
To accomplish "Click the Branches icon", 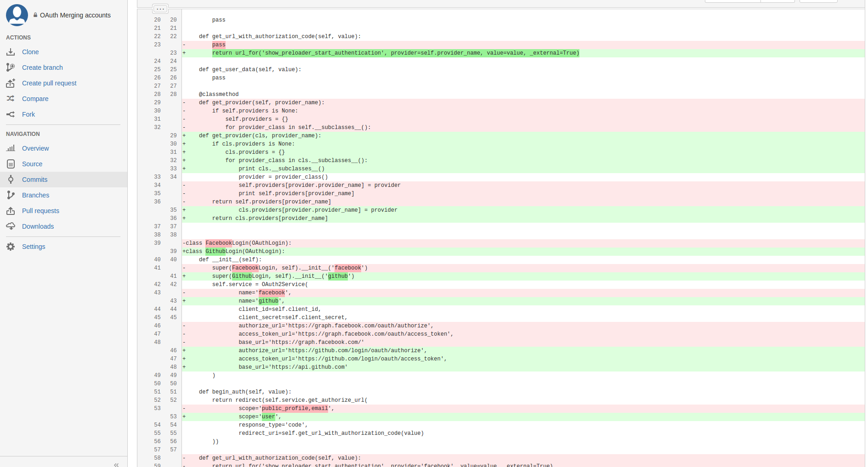I will tap(11, 195).
